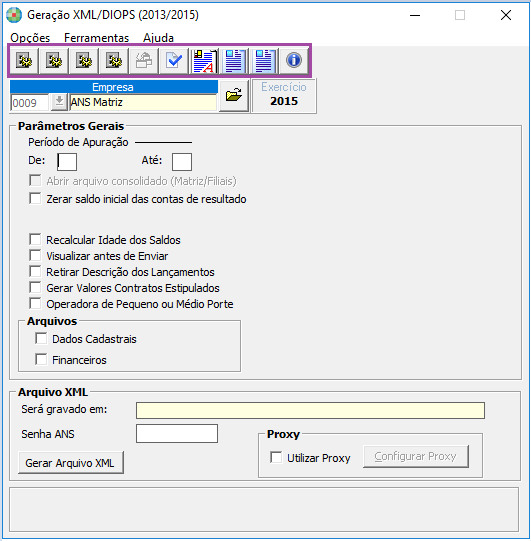The height and width of the screenshot is (541, 531).
Task: Toggle the Utilizar Proxy checkbox
Action: (x=276, y=458)
